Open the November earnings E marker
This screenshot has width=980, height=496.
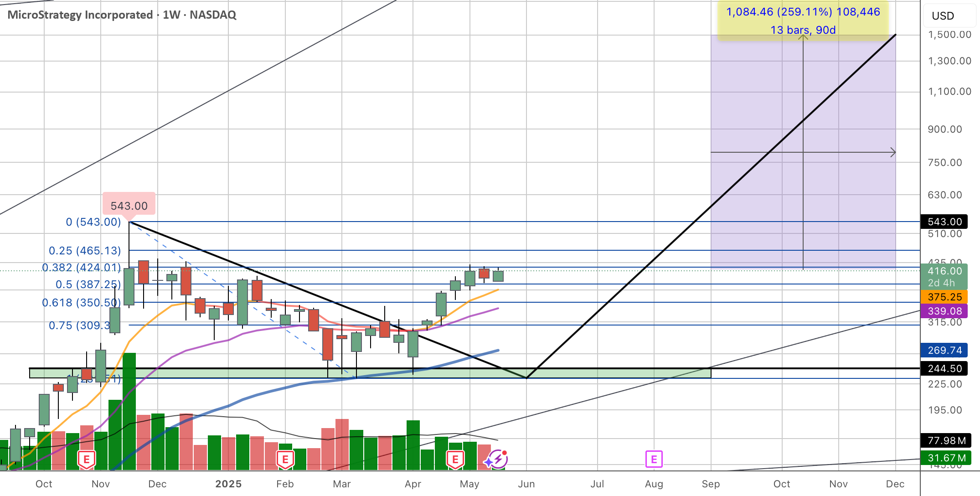87,460
